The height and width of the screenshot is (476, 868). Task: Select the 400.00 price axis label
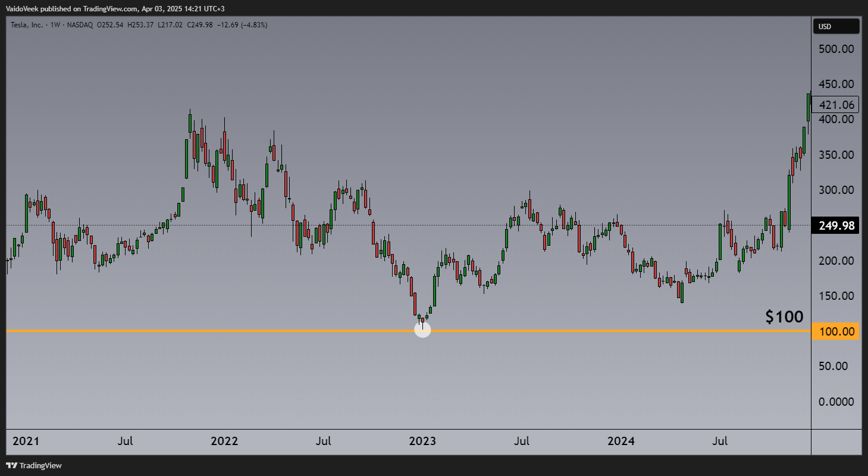click(x=836, y=119)
